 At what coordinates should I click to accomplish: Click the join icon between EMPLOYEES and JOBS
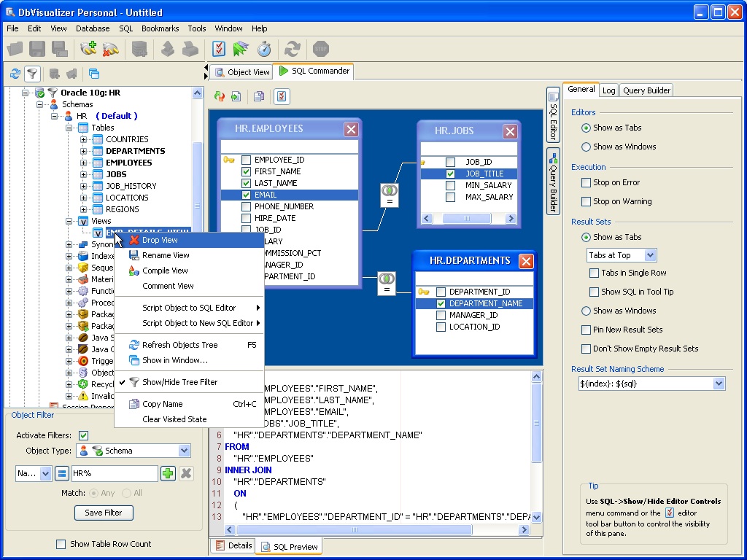(x=389, y=195)
